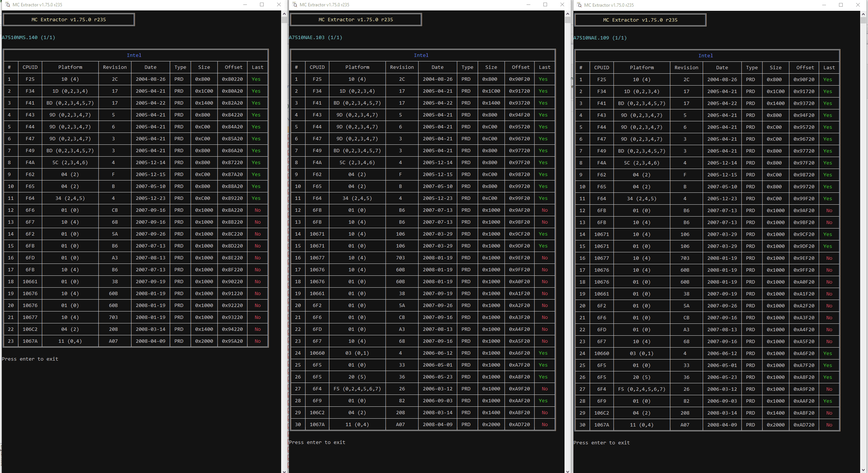
Task: Click CPUID 106C2 in A7510NAE.109 window
Action: [602, 413]
